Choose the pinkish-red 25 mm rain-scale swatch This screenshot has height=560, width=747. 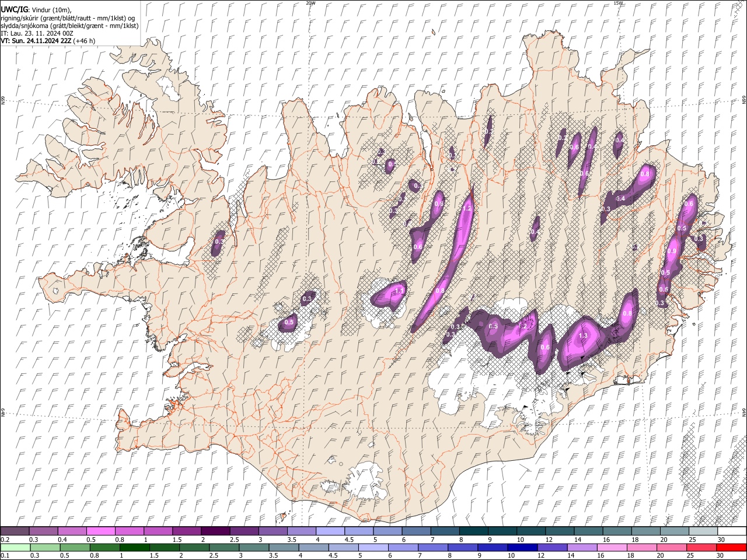click(x=701, y=548)
